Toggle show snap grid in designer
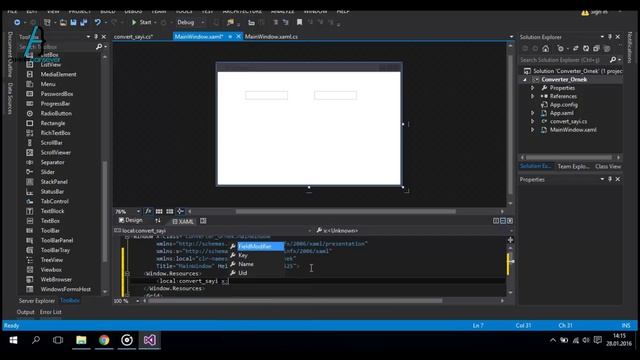640x360 pixels. coord(159,211)
